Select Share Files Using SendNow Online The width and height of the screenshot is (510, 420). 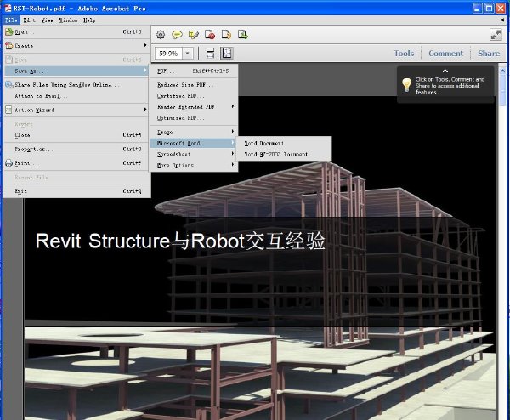[x=76, y=85]
